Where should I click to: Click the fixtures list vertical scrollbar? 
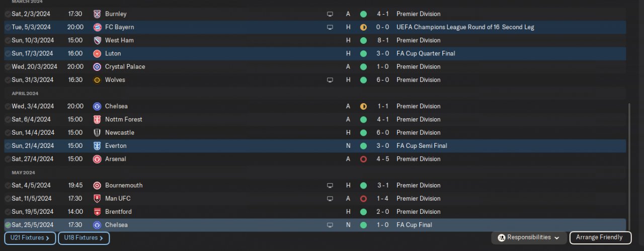(628, 161)
